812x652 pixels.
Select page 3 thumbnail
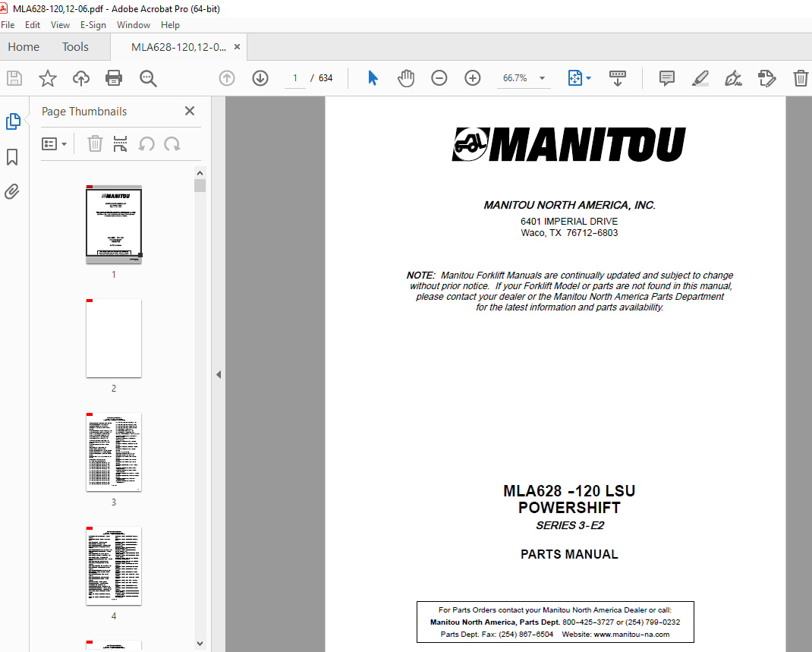tap(114, 452)
